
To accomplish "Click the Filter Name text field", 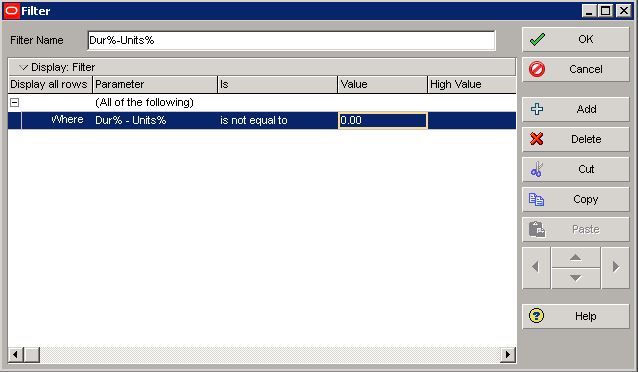I will click(x=291, y=40).
